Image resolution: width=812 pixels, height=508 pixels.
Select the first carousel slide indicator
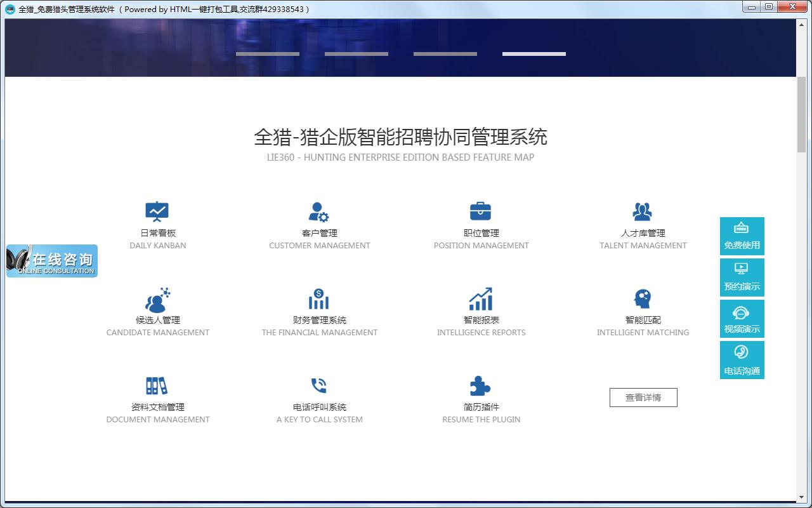point(268,54)
